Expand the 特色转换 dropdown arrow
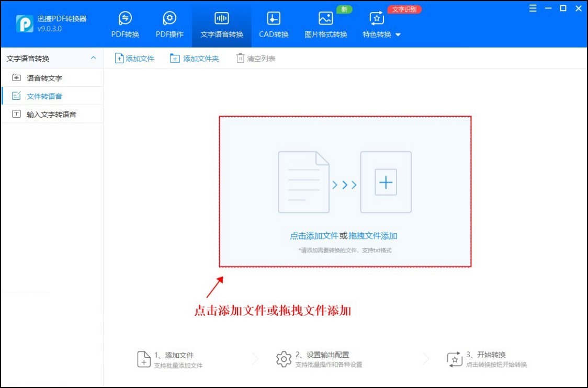Image resolution: width=588 pixels, height=388 pixels. [x=398, y=35]
